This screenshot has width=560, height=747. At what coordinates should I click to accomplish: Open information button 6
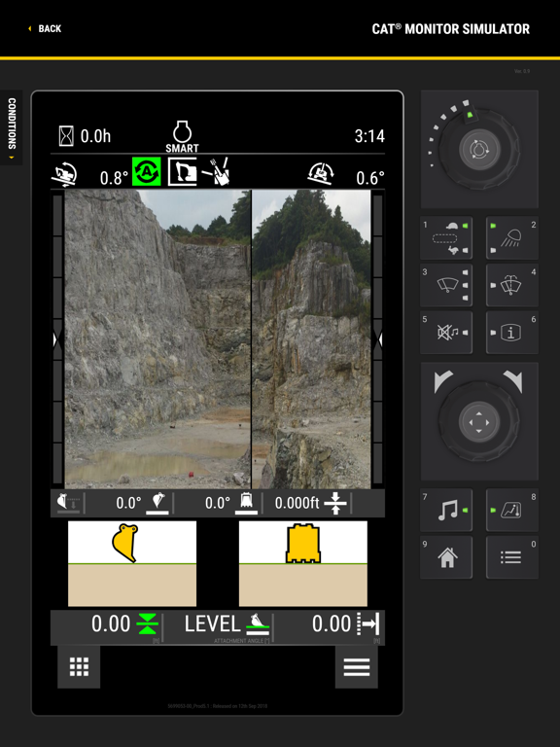coord(512,332)
